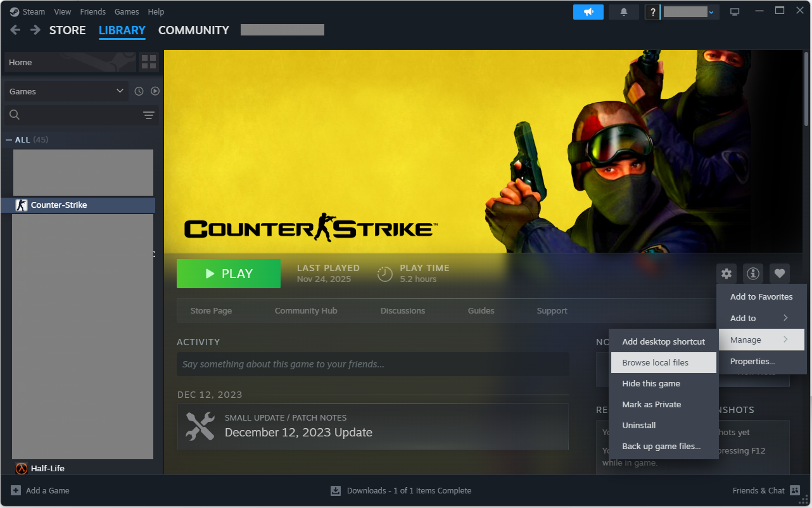This screenshot has width=812, height=508.
Task: Open the game settings gear icon
Action: 726,274
